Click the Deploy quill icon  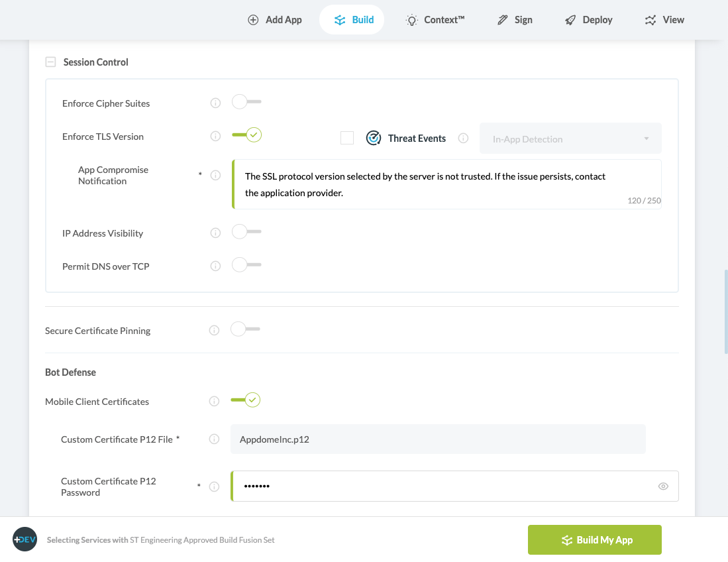click(x=570, y=20)
